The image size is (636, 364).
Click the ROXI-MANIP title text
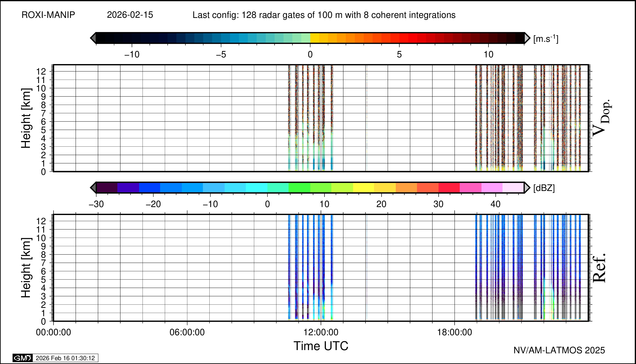[48, 15]
